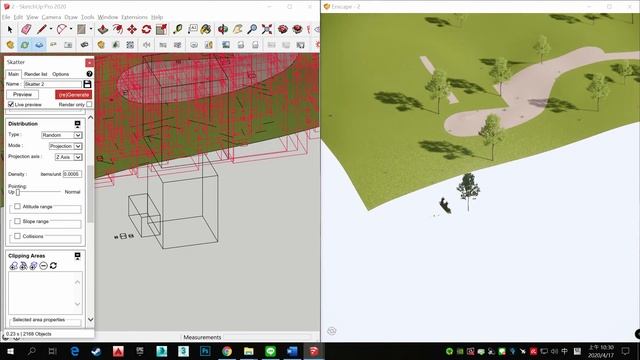Open Arc tool dropdown arrow
This screenshot has height=360, width=640.
(71, 29)
